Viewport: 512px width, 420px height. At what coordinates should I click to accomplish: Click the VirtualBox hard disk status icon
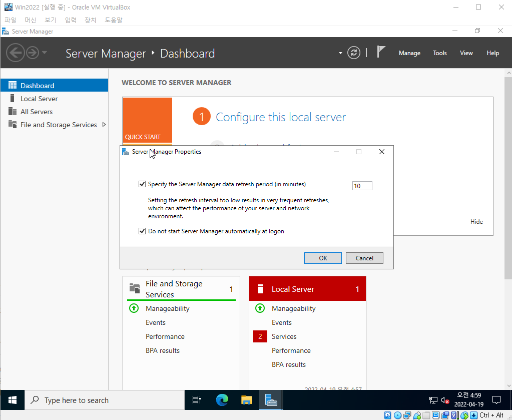pyautogui.click(x=387, y=415)
